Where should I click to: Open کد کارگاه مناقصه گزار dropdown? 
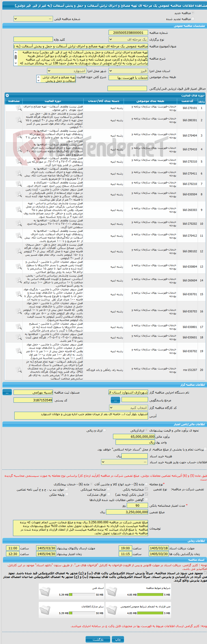(x=128, y=408)
